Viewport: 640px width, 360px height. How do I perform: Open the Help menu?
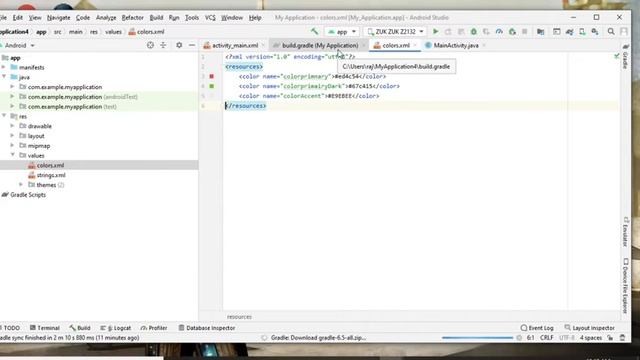[x=255, y=18]
